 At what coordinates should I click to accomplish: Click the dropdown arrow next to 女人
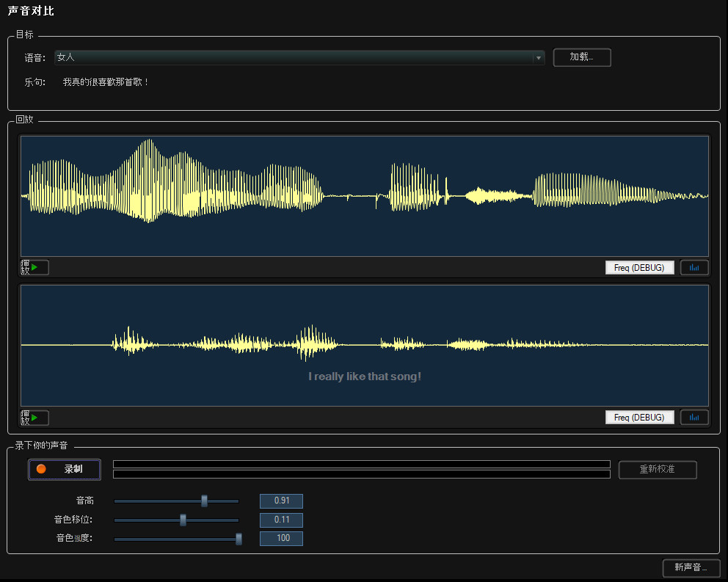pyautogui.click(x=538, y=57)
